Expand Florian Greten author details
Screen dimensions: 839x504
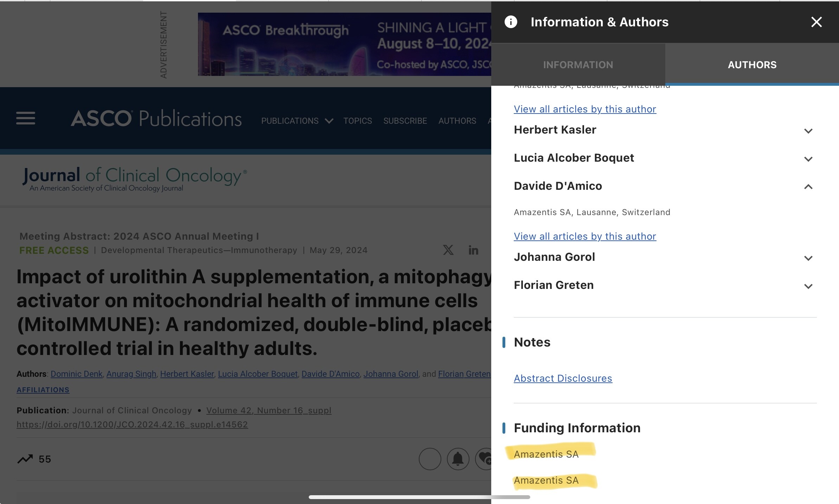(x=808, y=286)
